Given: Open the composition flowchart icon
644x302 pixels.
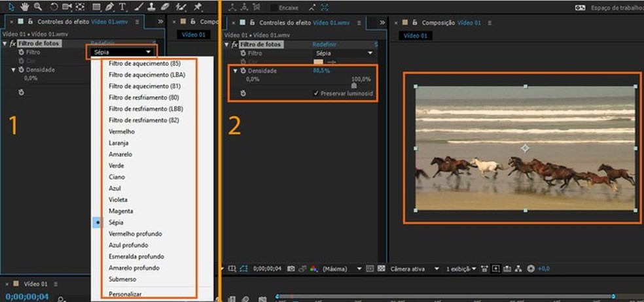Looking at the screenshot, I should coord(518,269).
